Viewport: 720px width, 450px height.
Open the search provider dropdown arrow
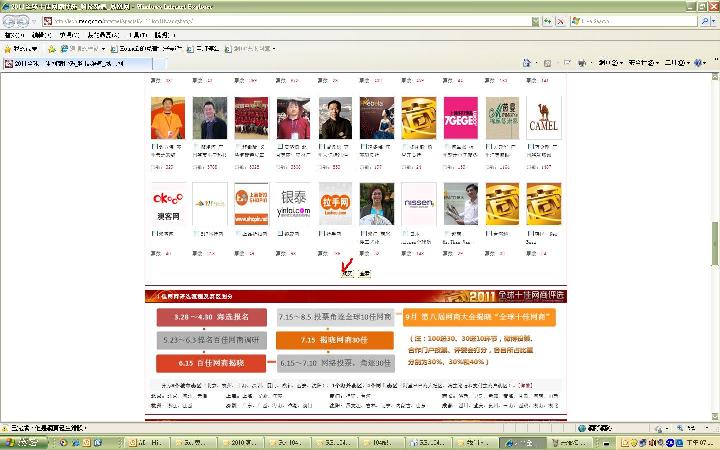[713, 21]
